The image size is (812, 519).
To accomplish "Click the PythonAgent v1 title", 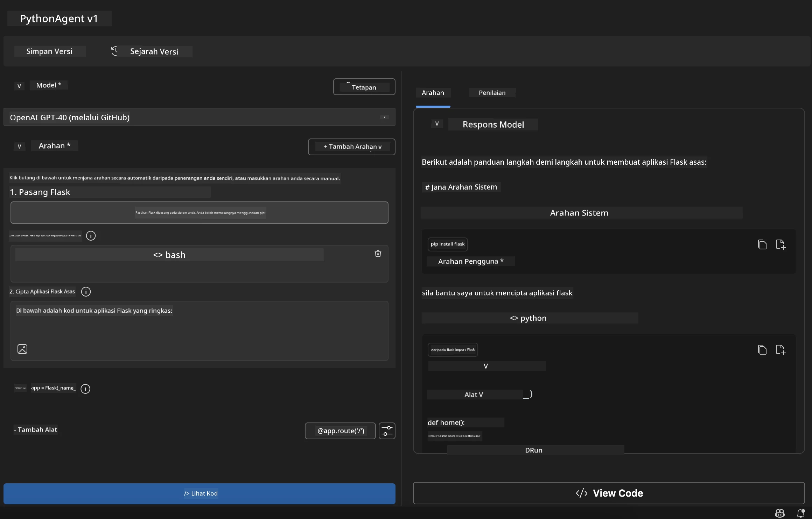I will point(59,18).
